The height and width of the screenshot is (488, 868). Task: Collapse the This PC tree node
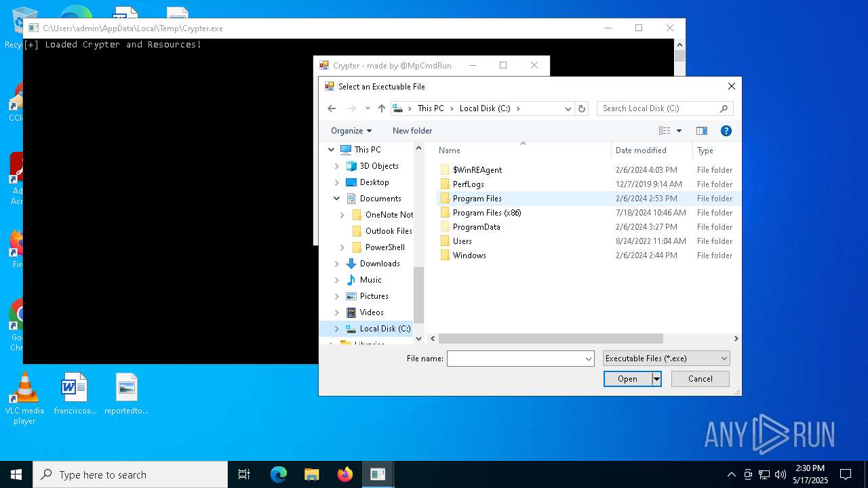click(x=332, y=150)
